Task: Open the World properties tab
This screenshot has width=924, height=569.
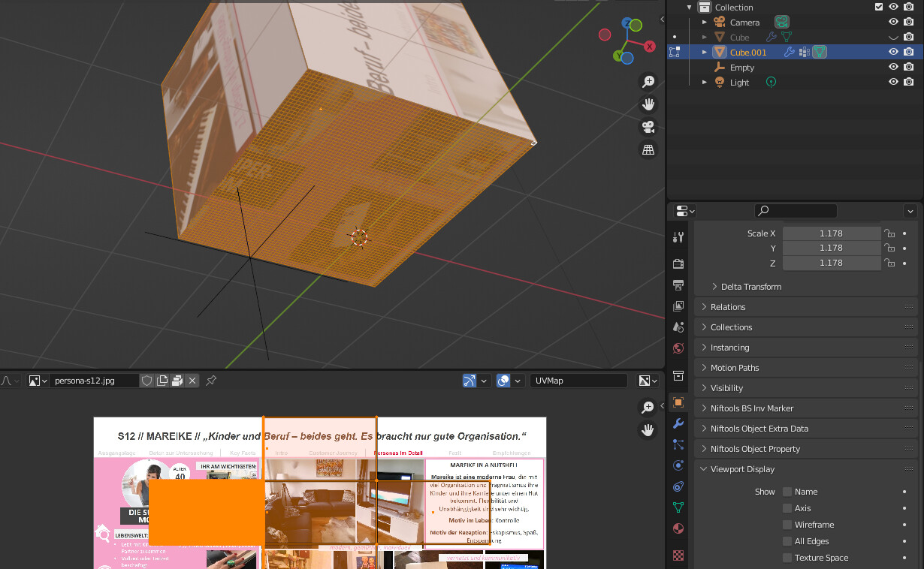Action: point(678,348)
